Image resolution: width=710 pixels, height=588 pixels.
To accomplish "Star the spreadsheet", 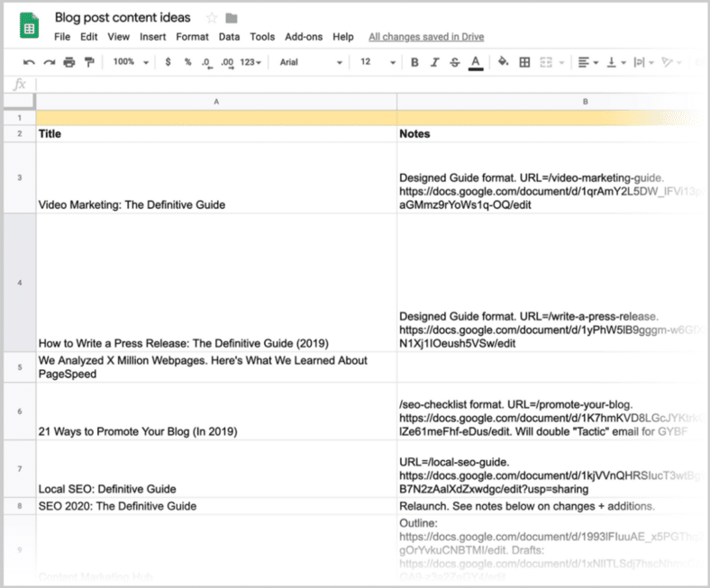I will pos(212,18).
